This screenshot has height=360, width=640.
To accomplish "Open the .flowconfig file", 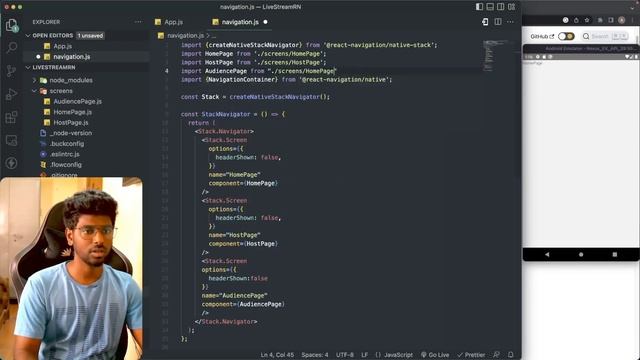I will (65, 165).
